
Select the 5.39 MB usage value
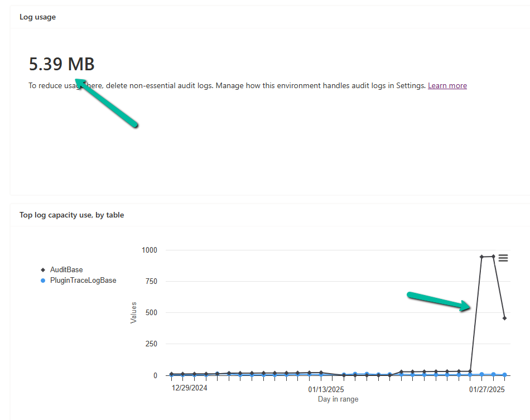[x=61, y=64]
